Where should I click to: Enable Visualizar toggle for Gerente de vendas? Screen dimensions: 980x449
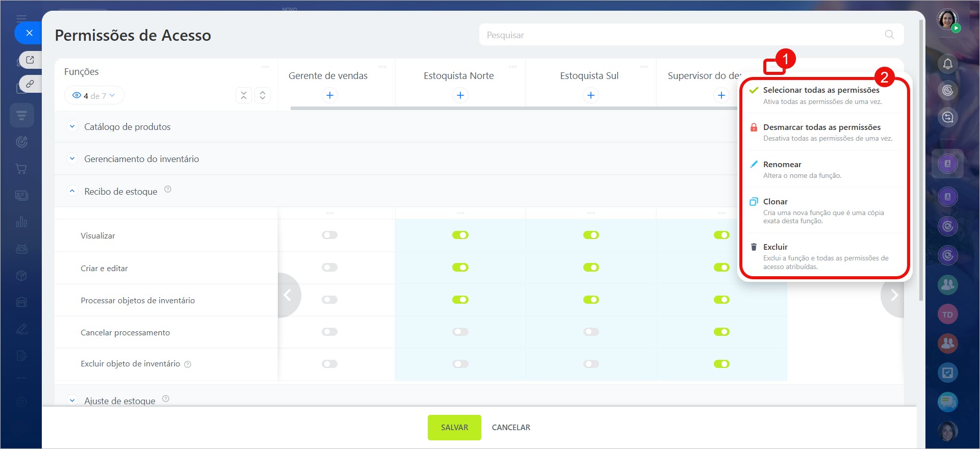click(330, 235)
